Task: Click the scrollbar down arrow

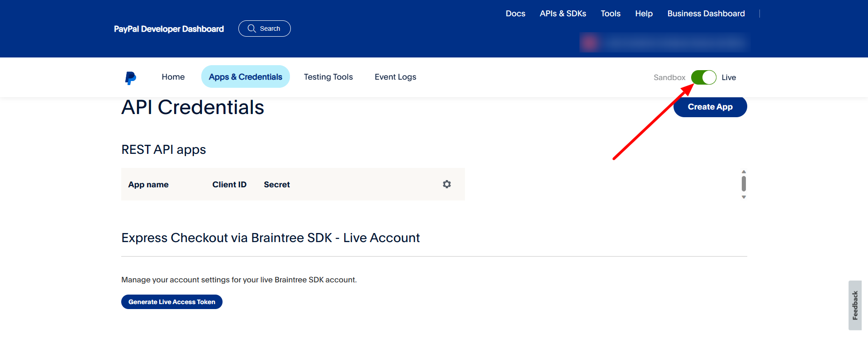Action: (744, 197)
